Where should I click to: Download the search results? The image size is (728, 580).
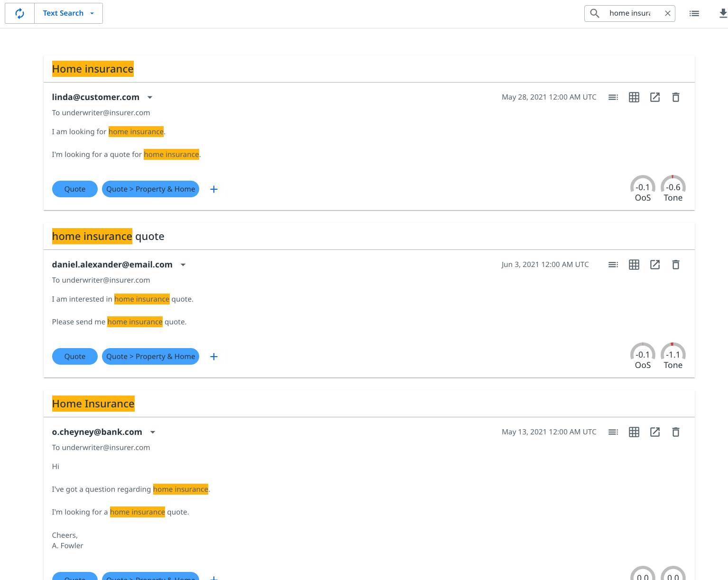click(x=722, y=13)
